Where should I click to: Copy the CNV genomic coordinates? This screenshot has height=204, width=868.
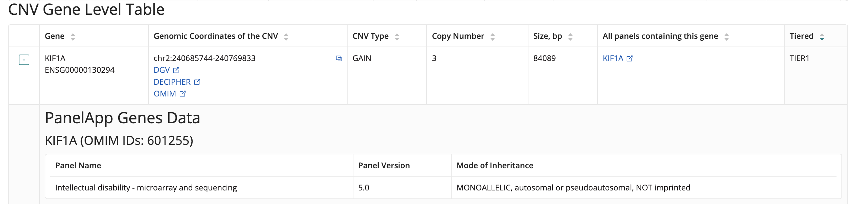tap(339, 59)
